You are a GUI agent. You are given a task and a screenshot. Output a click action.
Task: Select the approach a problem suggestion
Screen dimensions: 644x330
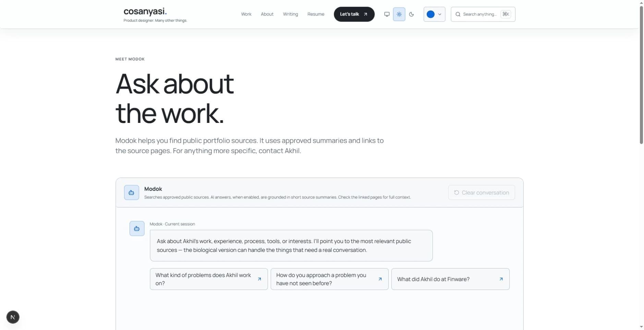pyautogui.click(x=329, y=279)
